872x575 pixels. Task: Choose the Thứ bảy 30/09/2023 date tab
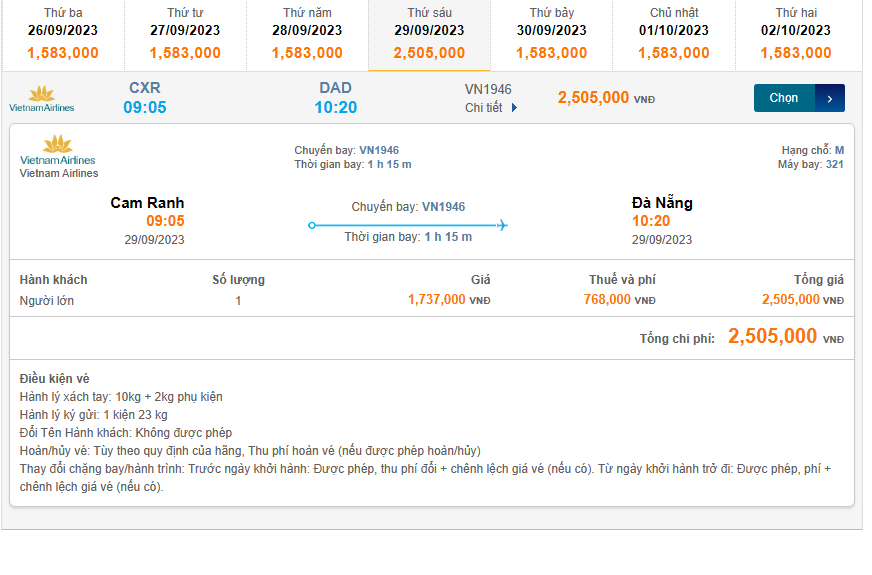pos(552,34)
